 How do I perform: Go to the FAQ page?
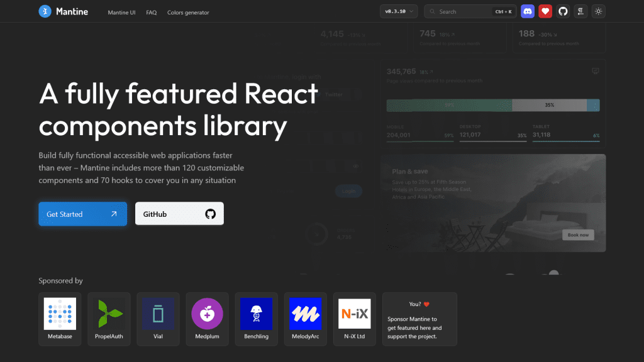[151, 12]
